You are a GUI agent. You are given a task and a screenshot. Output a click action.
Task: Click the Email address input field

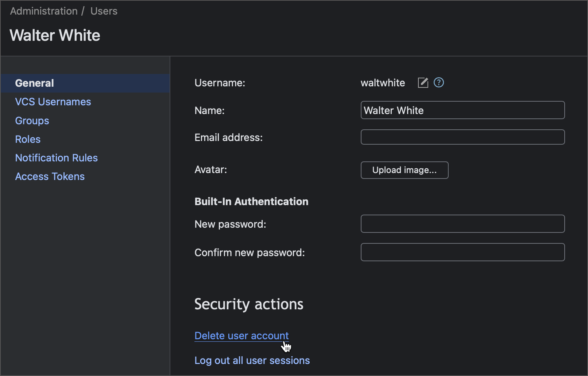(x=462, y=137)
